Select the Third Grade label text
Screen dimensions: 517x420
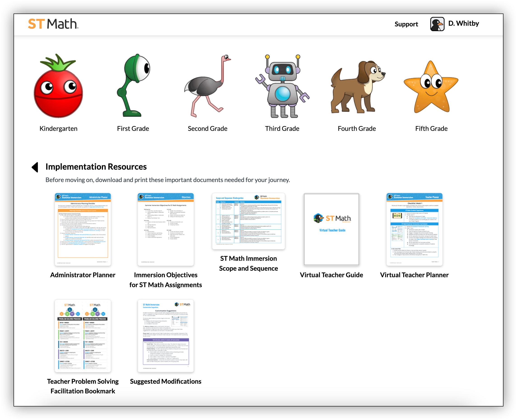pos(282,129)
